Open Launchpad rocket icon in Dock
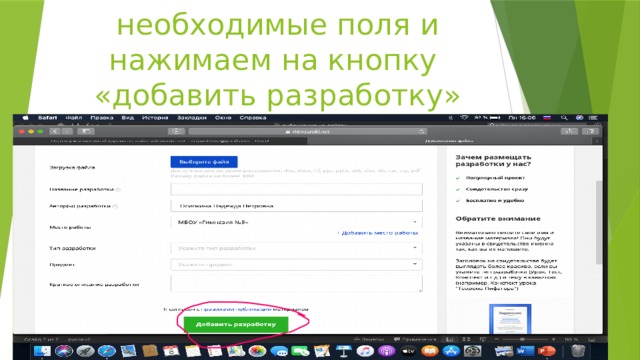640x360 pixels. (x=85, y=351)
